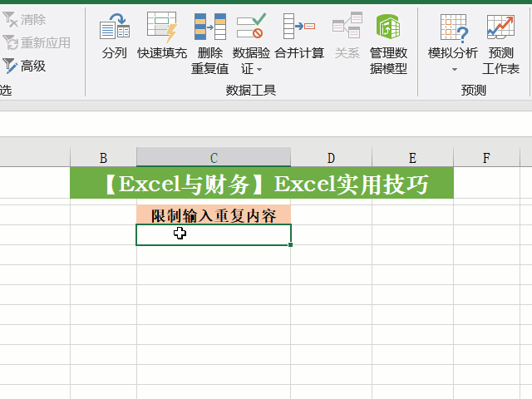The width and height of the screenshot is (532, 399).
Task: Click the Data Validation (数据验证) icon
Action: pos(251,26)
